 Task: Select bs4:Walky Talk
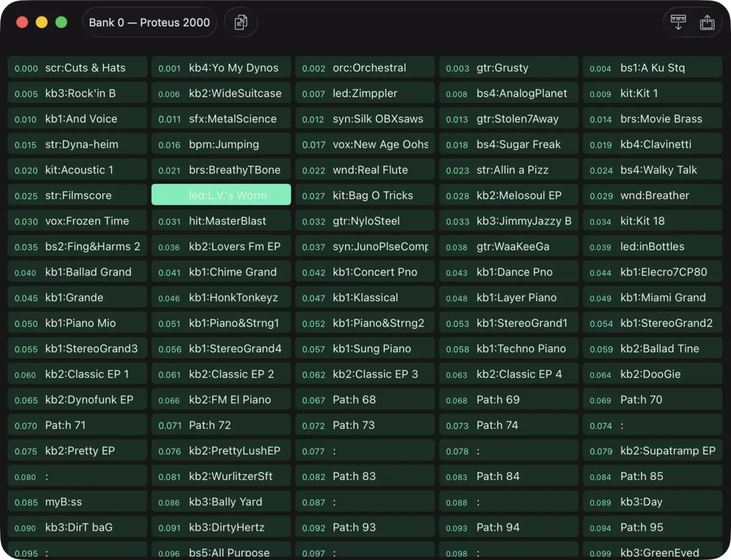tap(652, 170)
